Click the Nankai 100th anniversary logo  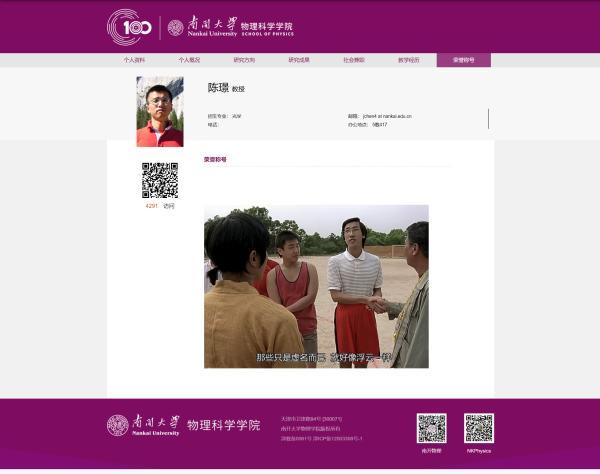129,27
